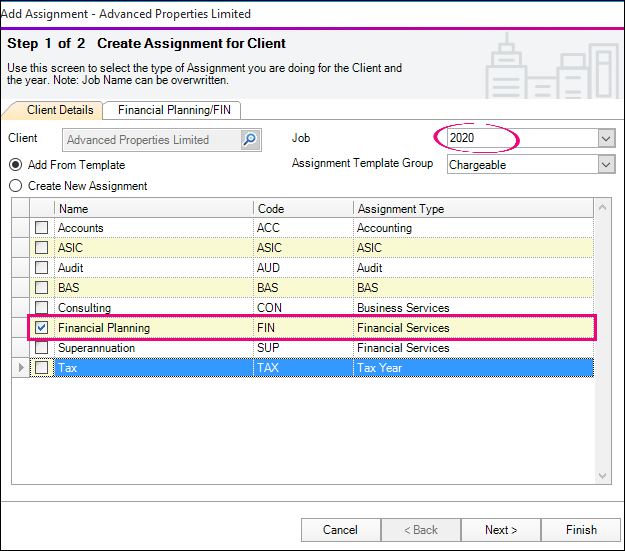Tick the Accounts template checkbox
The width and height of the screenshot is (625, 551).
coord(42,228)
